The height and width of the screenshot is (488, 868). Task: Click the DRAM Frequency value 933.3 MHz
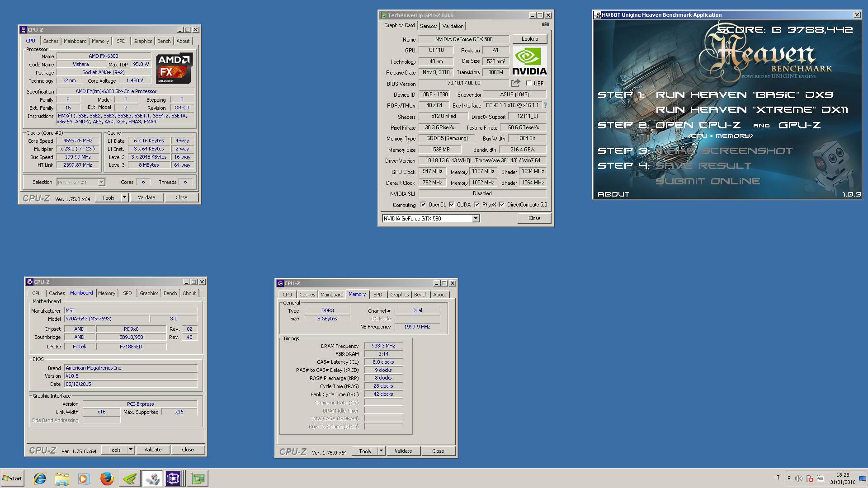(383, 346)
